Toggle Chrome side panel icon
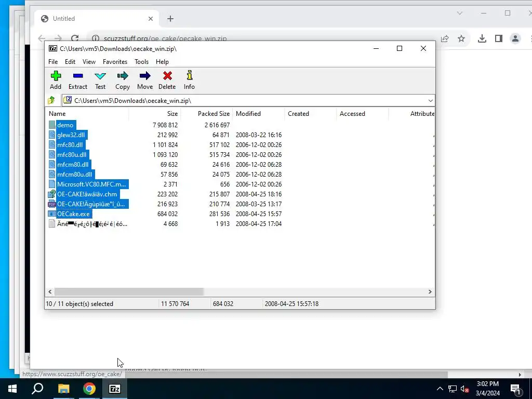 498,38
